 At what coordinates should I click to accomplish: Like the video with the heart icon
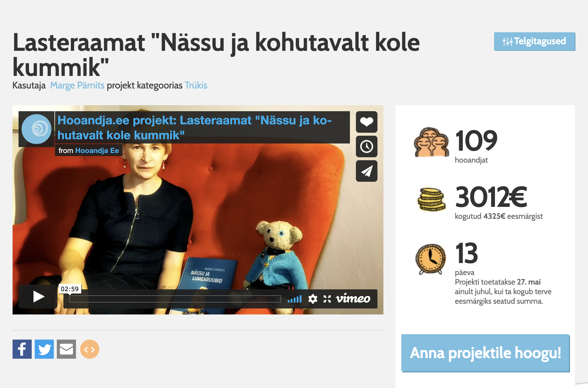tap(366, 122)
